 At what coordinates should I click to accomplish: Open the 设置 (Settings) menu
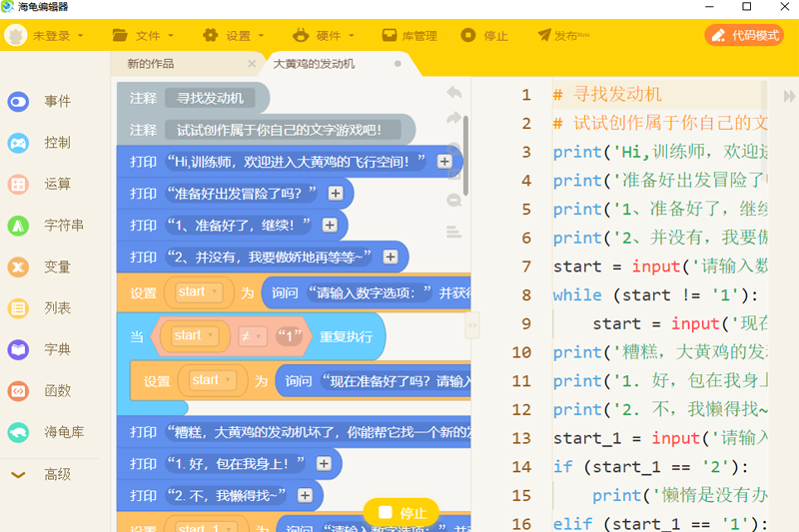234,36
